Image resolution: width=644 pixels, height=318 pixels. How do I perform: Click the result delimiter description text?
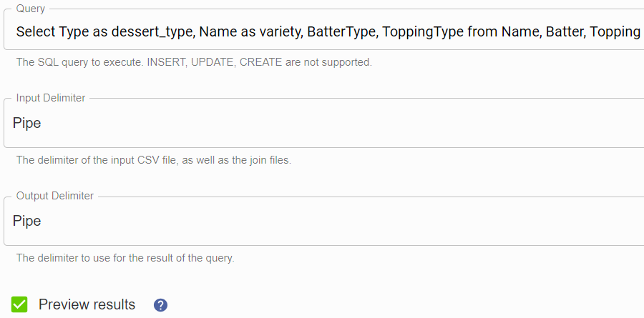125,259
